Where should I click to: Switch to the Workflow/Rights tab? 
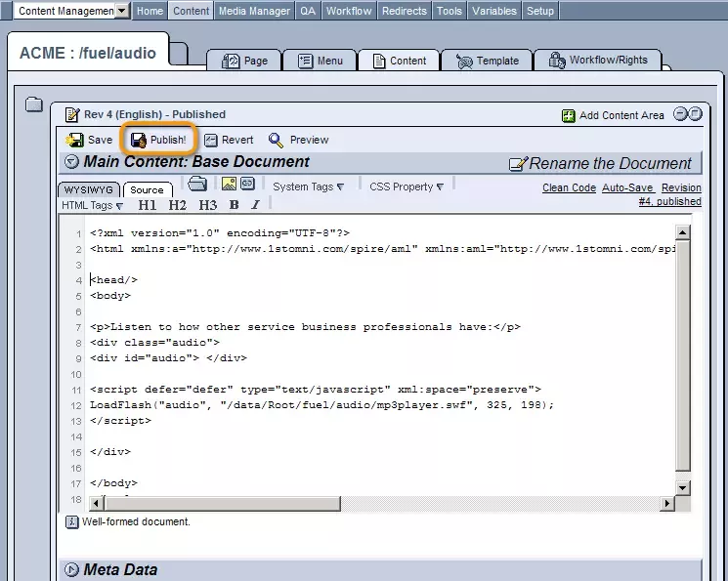point(598,60)
